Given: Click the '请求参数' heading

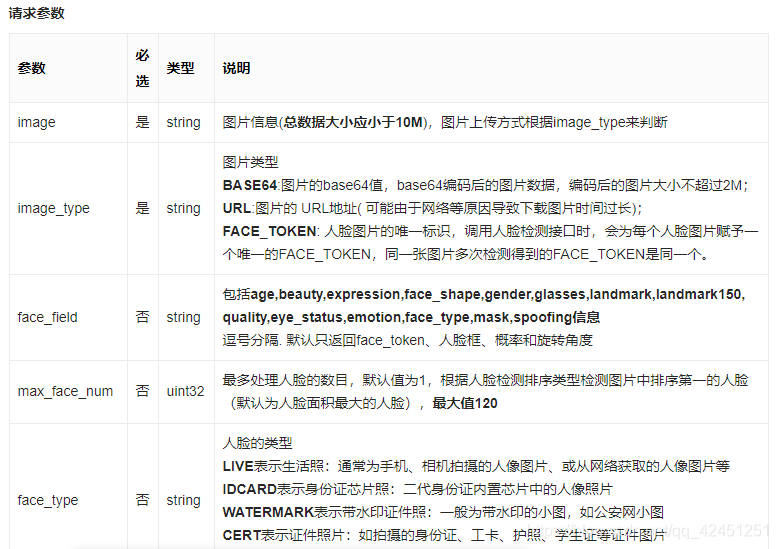Looking at the screenshot, I should [37, 13].
